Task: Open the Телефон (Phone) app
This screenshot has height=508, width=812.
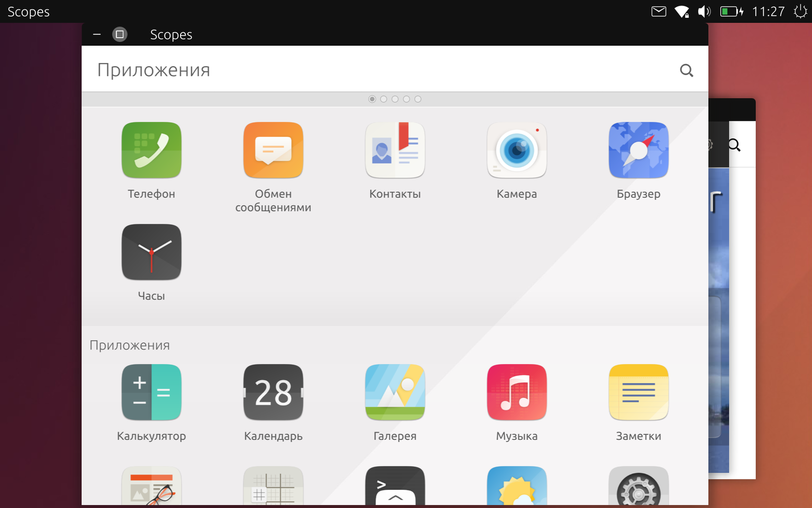Action: 151,150
